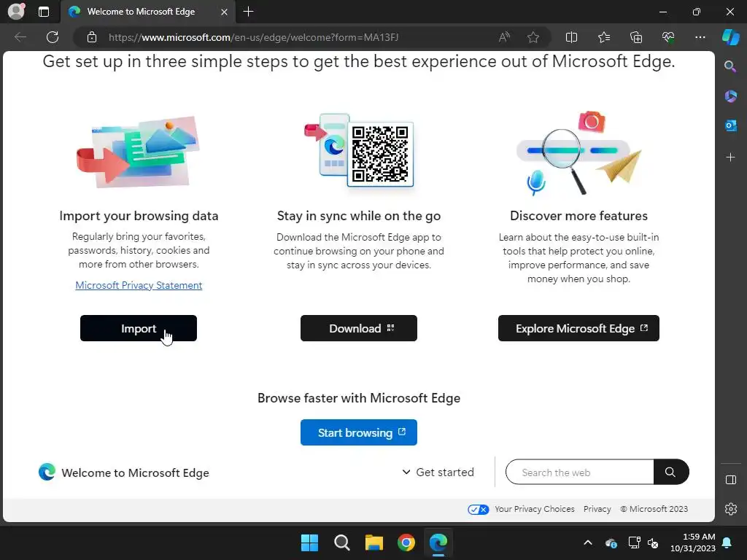Refresh the page
This screenshot has width=747, height=560.
[x=53, y=37]
